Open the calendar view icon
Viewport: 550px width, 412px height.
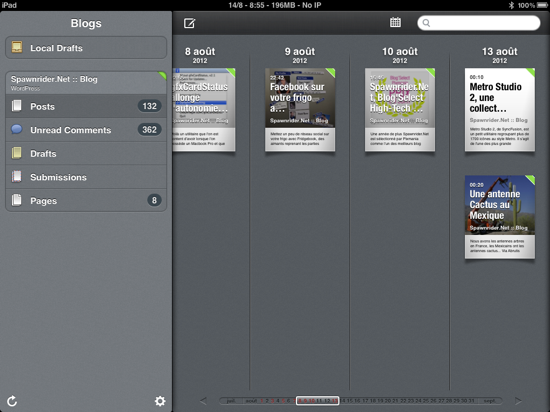click(x=395, y=22)
